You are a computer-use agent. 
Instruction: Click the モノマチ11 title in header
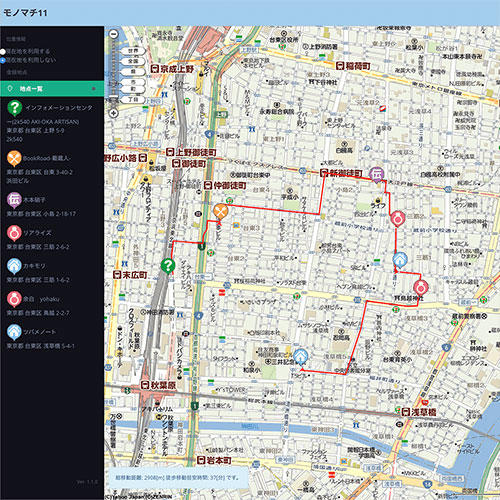pyautogui.click(x=25, y=13)
